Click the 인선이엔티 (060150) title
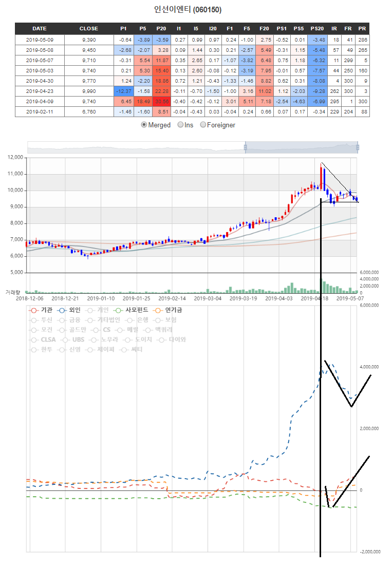The image size is (392, 568). click(188, 9)
